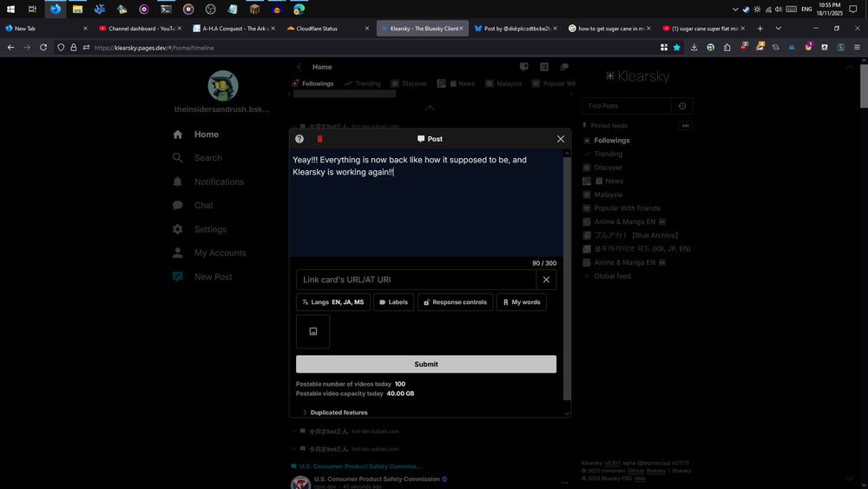This screenshot has height=489, width=868.
Task: Select Followings in Pinned feeds list
Action: pos(607,141)
